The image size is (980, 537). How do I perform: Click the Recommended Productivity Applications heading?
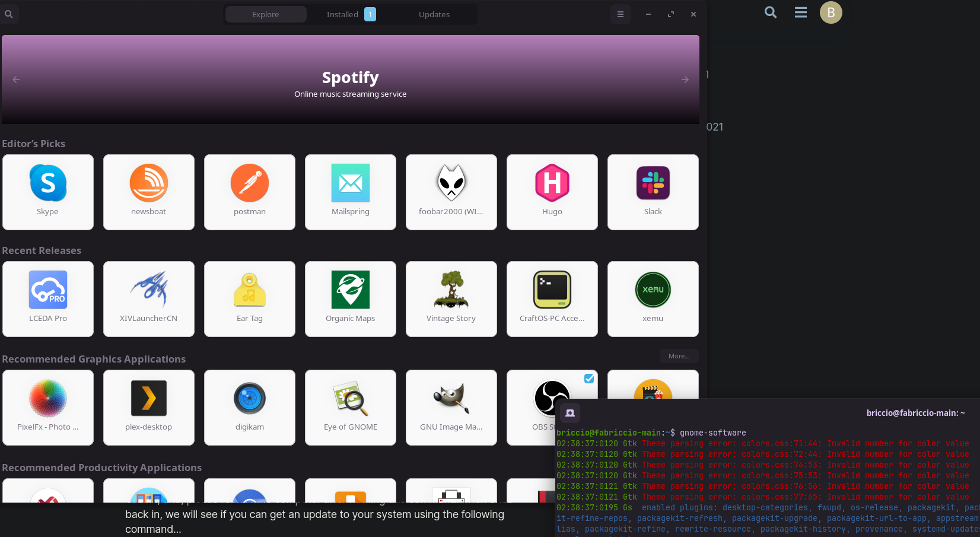pyautogui.click(x=102, y=468)
